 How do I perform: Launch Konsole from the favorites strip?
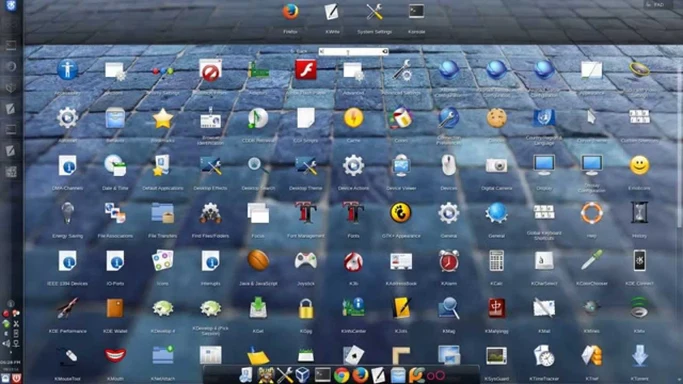click(416, 11)
